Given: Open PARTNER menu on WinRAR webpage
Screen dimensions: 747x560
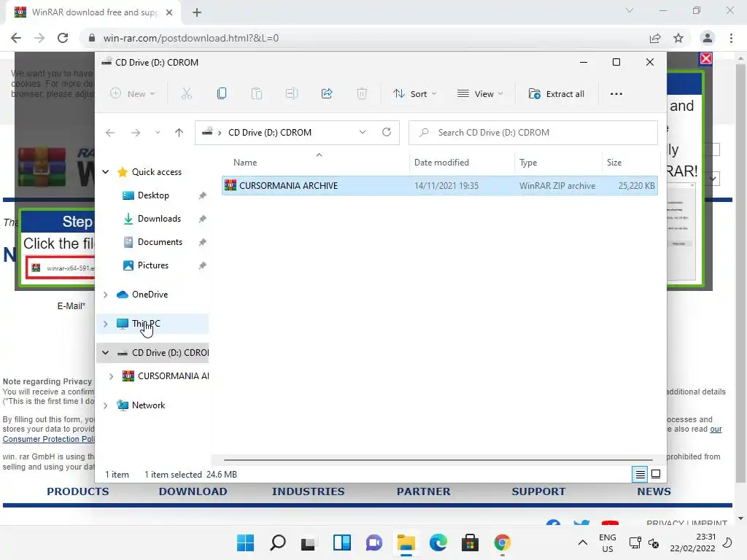Looking at the screenshot, I should coord(424,491).
